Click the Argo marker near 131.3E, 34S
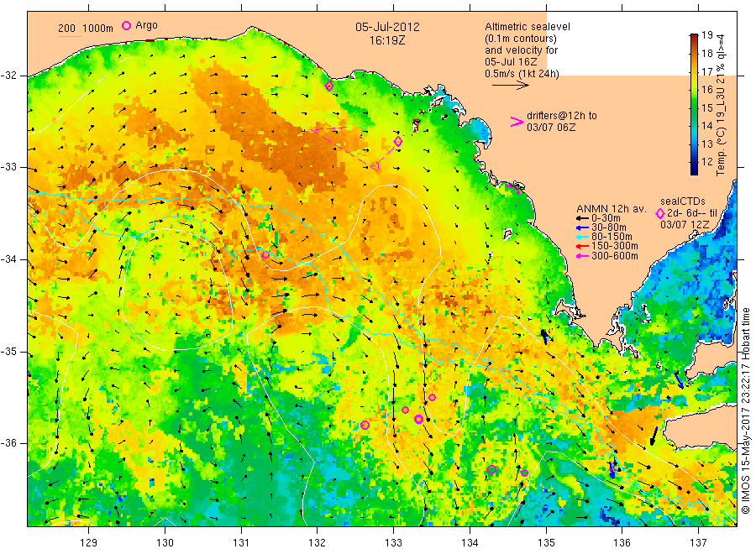The width and height of the screenshot is (756, 554). point(265,255)
